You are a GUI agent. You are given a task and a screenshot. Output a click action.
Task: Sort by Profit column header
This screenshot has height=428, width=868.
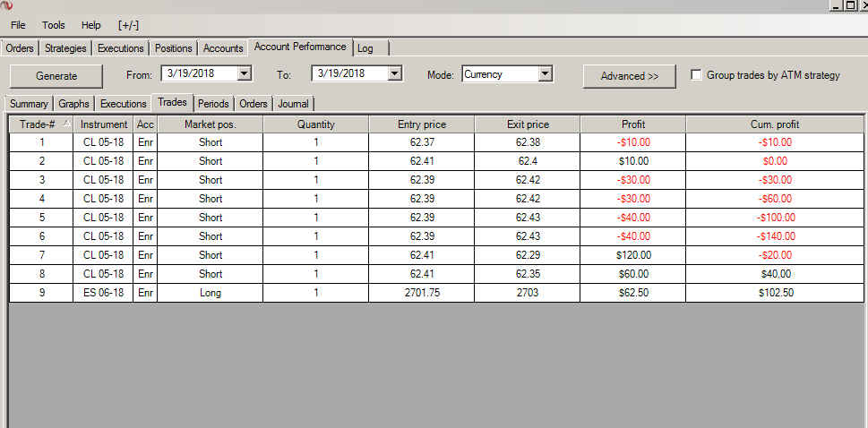[633, 124]
